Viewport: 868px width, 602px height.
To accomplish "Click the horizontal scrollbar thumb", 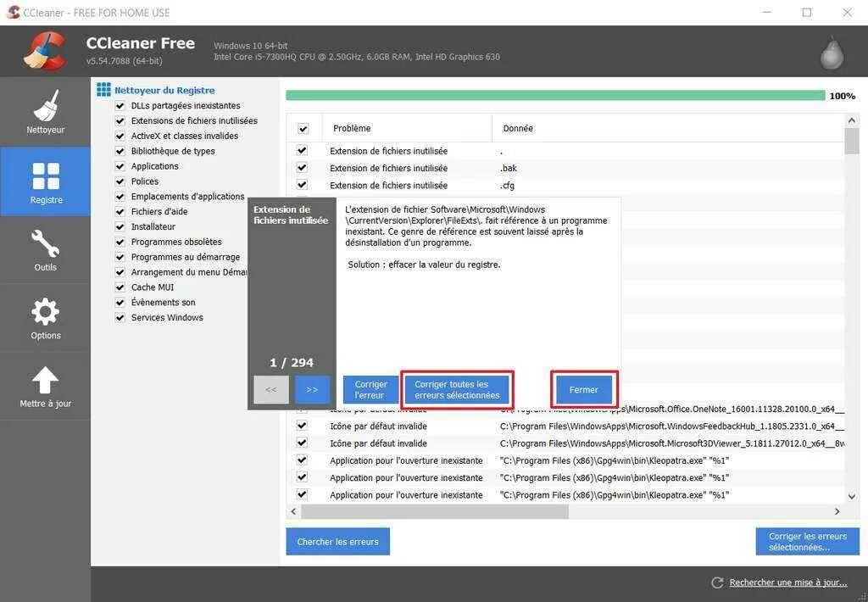I will (435, 512).
